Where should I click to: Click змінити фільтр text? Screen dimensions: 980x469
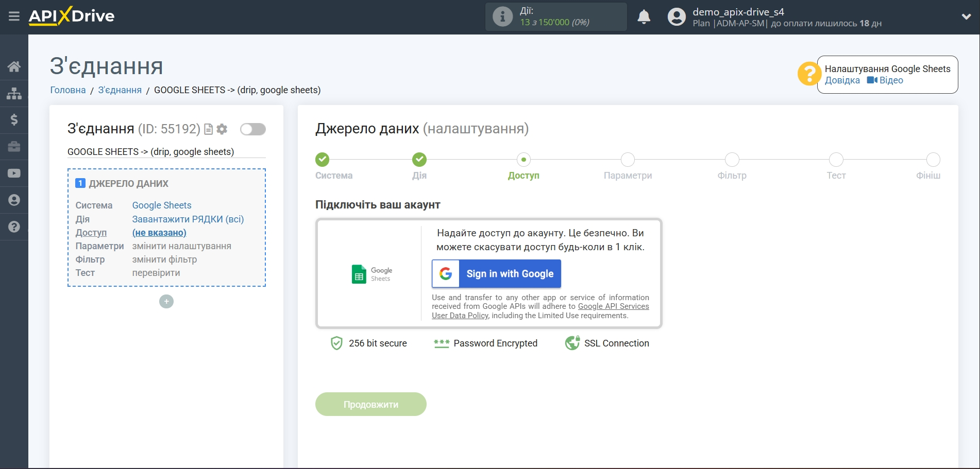pyautogui.click(x=165, y=259)
